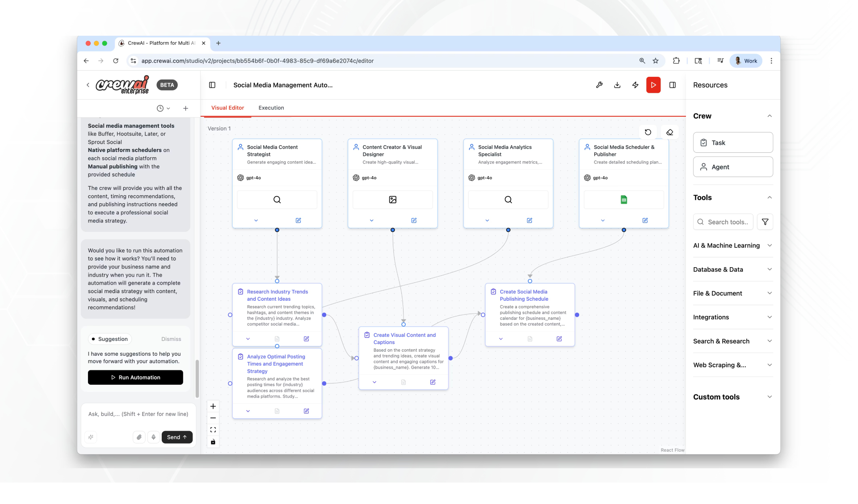Collapse the Tools section in Resources

[x=770, y=197]
